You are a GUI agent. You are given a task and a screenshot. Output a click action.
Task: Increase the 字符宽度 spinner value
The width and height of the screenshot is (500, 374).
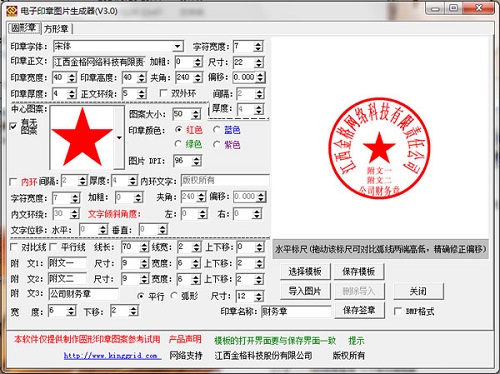[x=258, y=44]
